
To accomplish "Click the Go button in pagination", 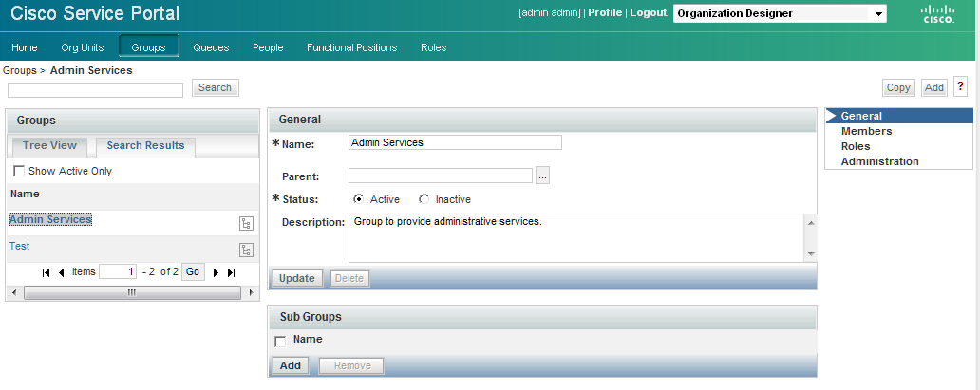I will coord(193,272).
